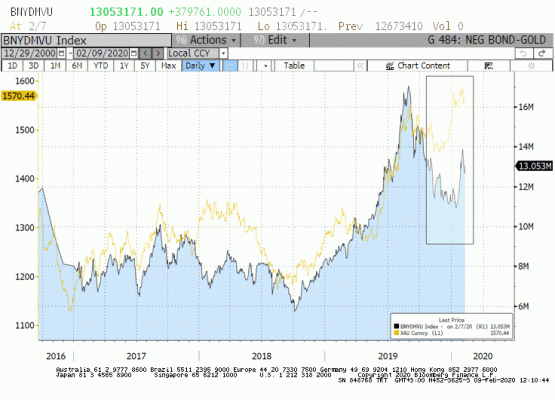Image resolution: width=555 pixels, height=400 pixels.
Task: Select the YTD time range
Action: click(x=101, y=66)
